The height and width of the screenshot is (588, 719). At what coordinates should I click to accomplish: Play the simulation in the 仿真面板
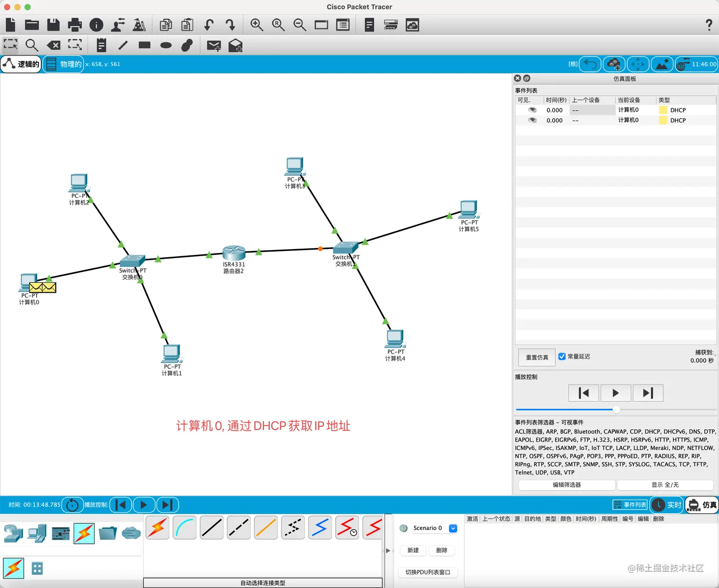(616, 393)
